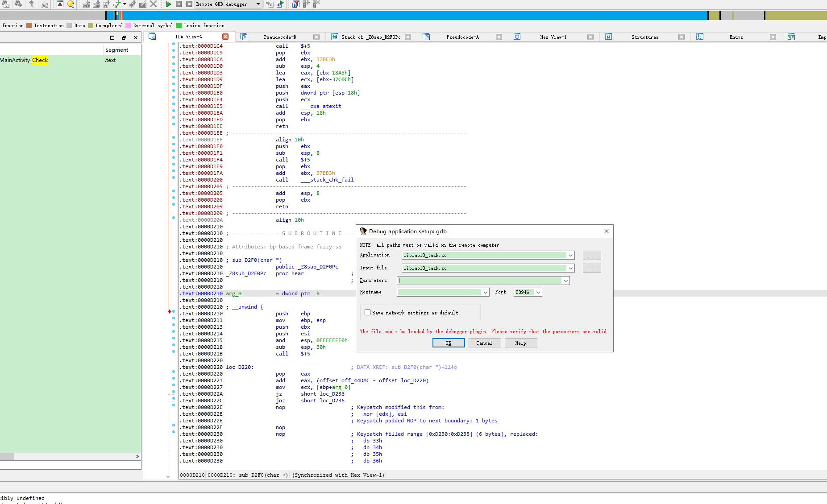Switch to the Hex View-1 tab

click(x=553, y=37)
